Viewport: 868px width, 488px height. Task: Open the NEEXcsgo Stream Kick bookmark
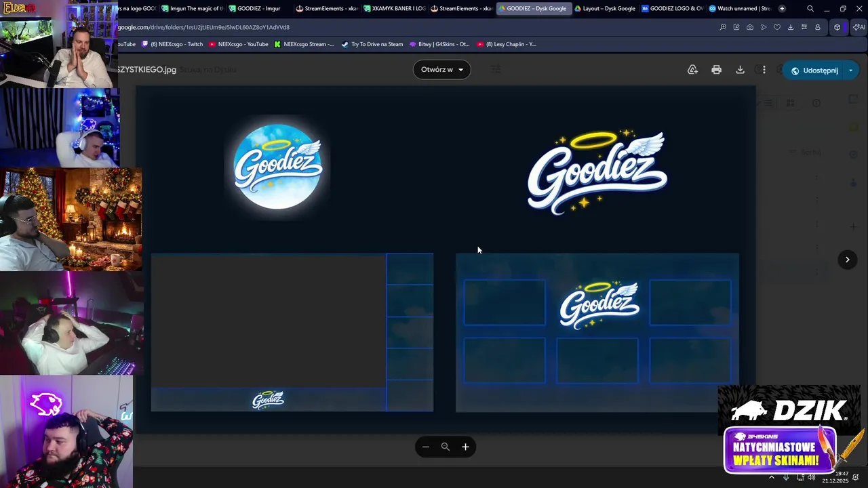point(304,44)
